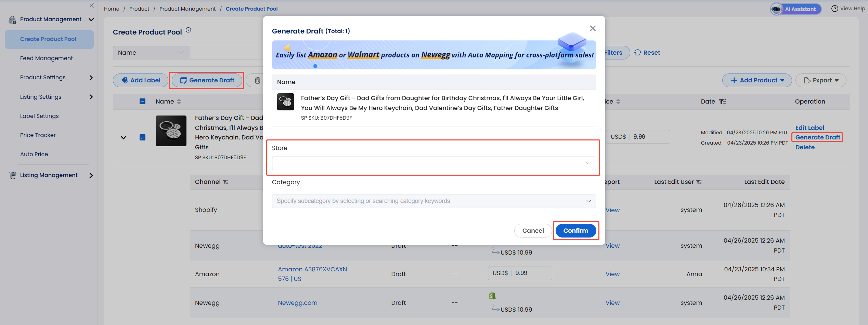The width and height of the screenshot is (868, 325).
Task: Open Newegg.com store link
Action: click(298, 303)
